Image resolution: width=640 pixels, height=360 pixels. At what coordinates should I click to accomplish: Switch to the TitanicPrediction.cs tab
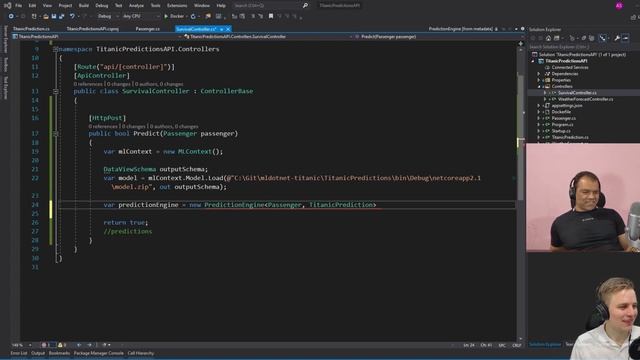pyautogui.click(x=31, y=29)
